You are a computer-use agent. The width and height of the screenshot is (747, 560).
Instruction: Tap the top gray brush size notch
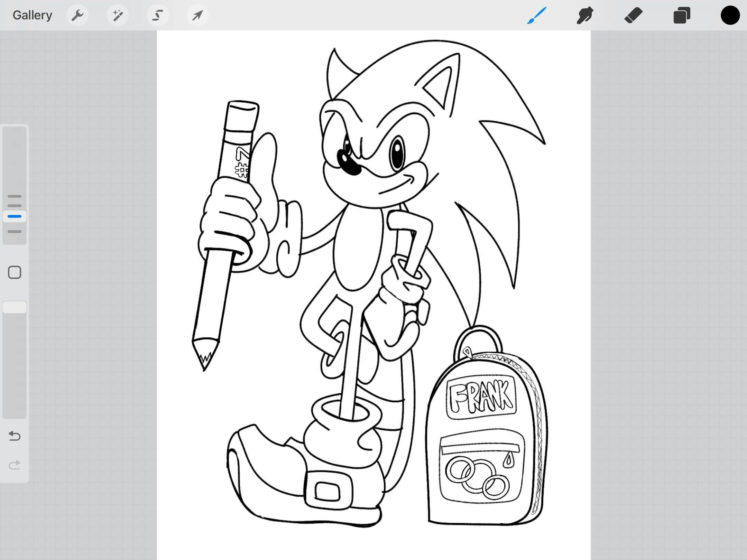[15, 196]
